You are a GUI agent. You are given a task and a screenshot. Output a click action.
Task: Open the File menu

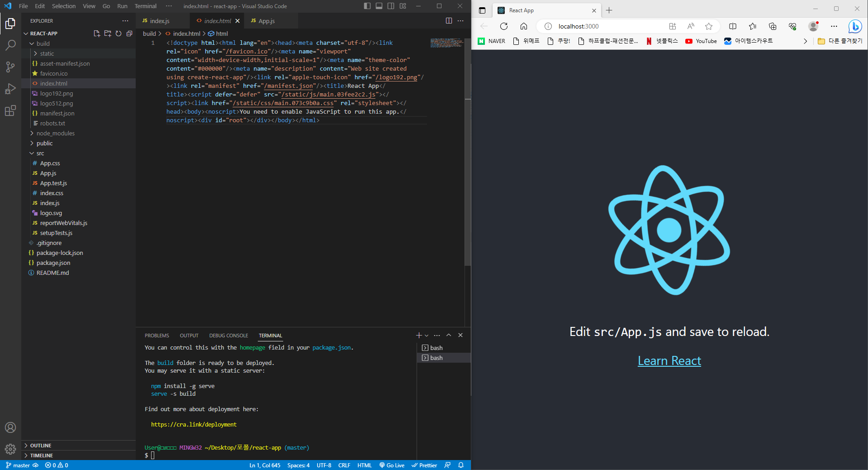tap(24, 6)
